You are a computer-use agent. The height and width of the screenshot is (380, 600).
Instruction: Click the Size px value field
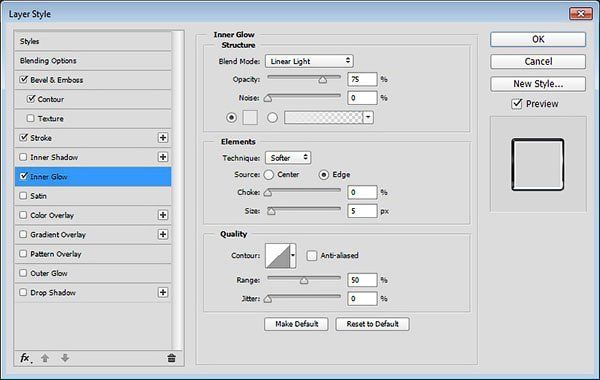click(362, 211)
